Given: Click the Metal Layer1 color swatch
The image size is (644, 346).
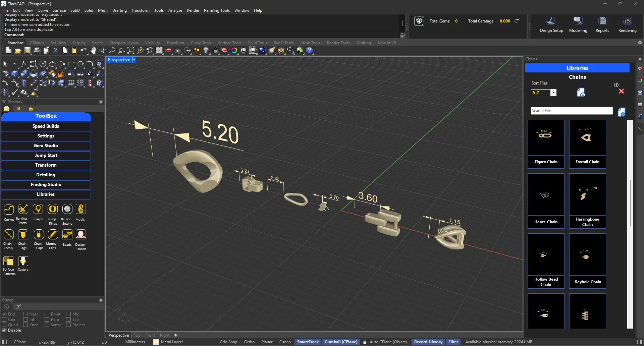Looking at the screenshot, I should [x=156, y=342].
